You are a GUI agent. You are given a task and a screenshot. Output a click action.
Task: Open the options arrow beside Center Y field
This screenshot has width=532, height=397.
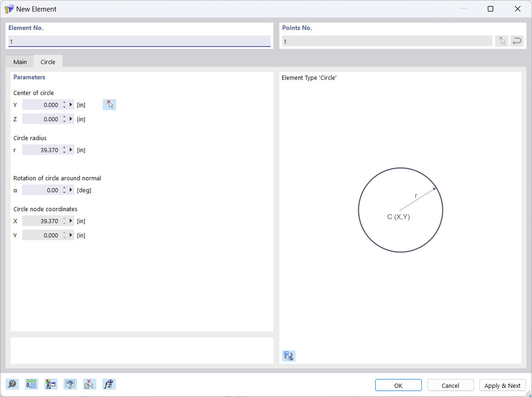pos(71,105)
